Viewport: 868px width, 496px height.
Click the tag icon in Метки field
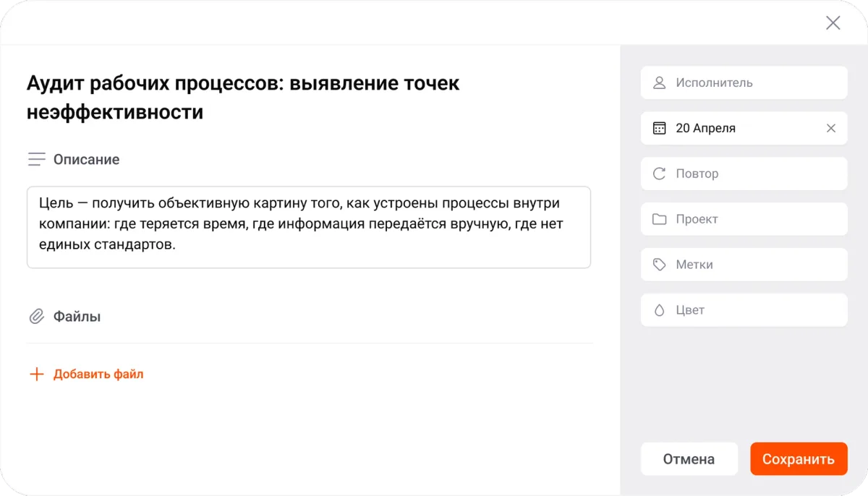coord(659,265)
